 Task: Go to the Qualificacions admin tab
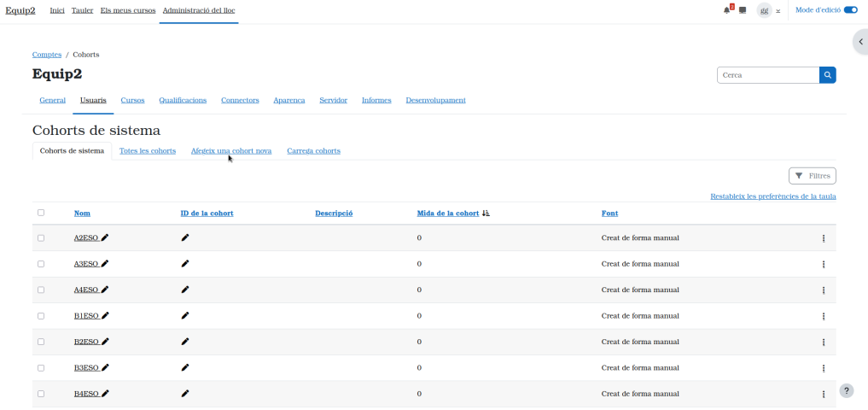183,100
